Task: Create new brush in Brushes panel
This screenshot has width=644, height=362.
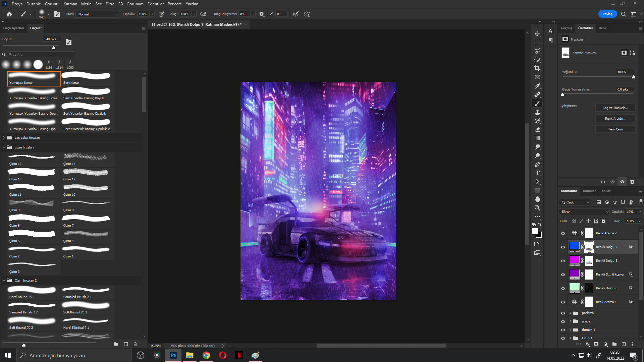Action: point(126,344)
